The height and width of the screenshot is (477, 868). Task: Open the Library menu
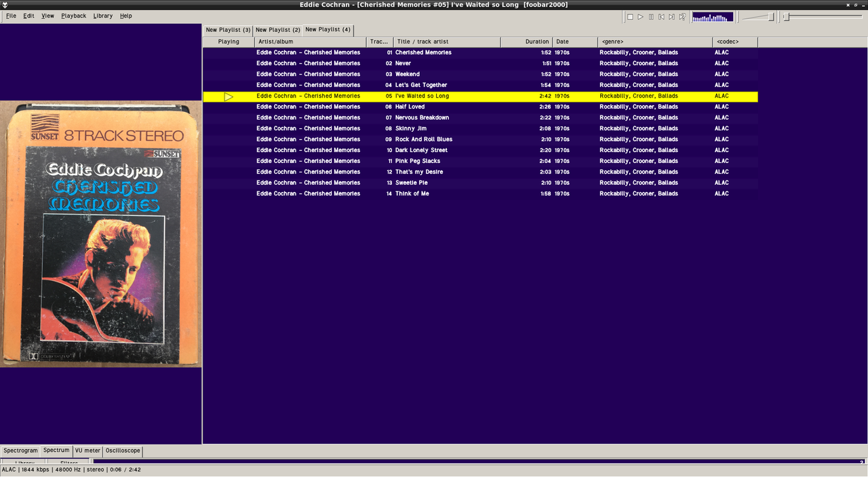(x=103, y=16)
